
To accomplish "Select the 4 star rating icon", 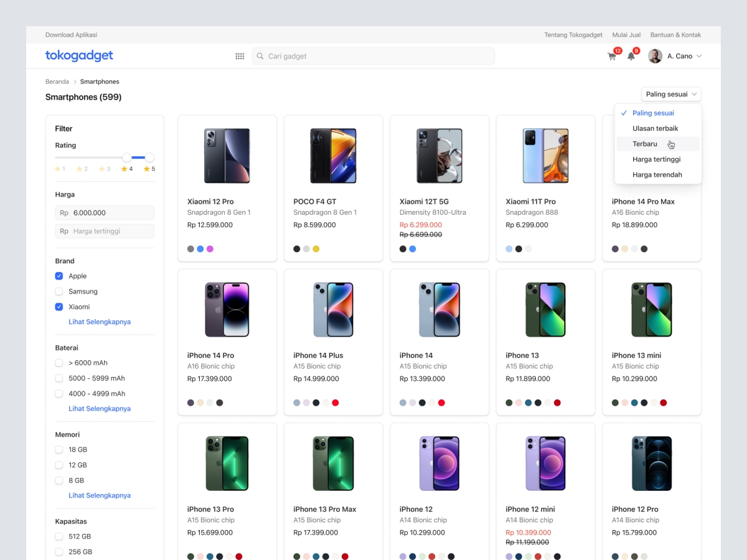I will coord(125,169).
